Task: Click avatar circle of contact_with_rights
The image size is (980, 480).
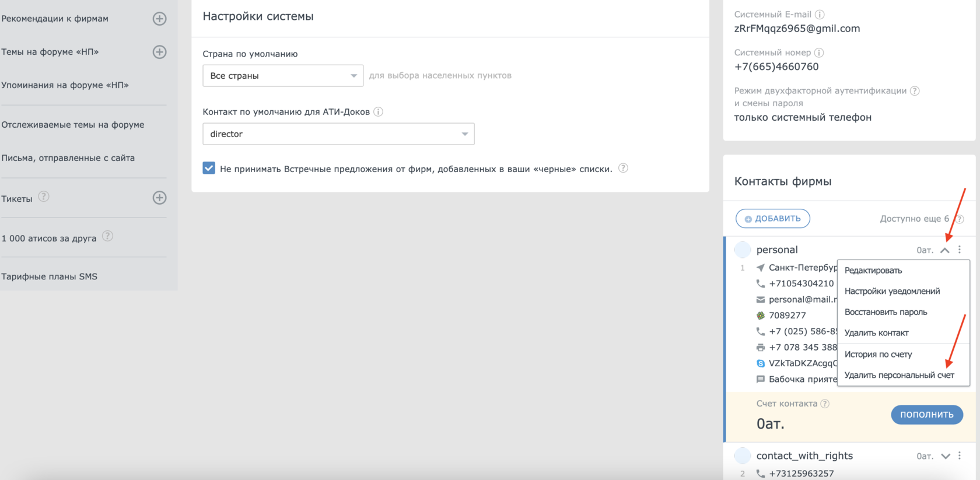Action: click(743, 456)
